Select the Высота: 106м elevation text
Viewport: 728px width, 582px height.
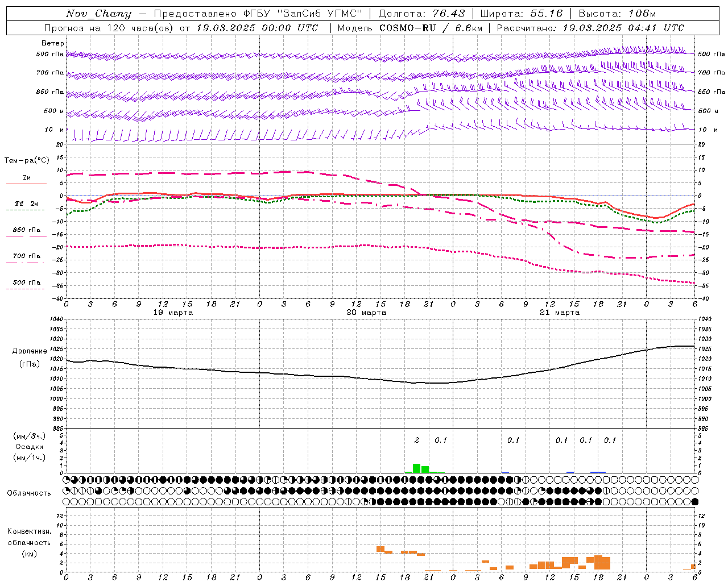pyautogui.click(x=617, y=14)
